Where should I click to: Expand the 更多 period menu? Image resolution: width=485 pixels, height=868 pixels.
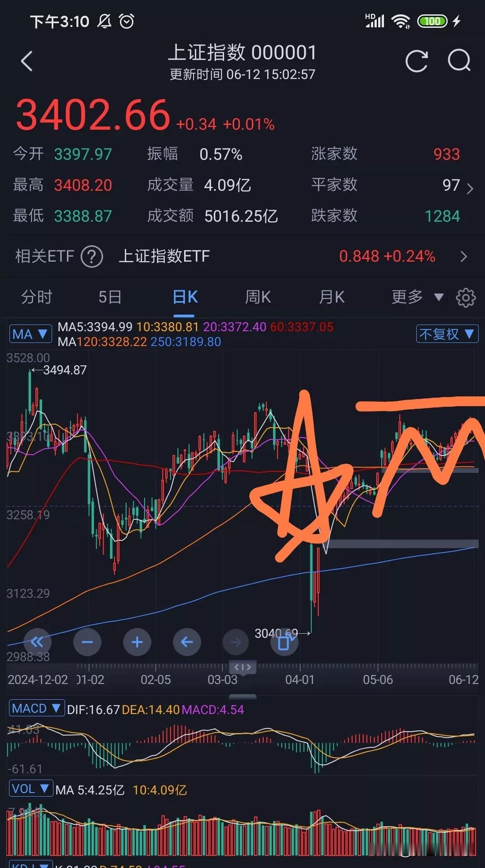point(418,297)
